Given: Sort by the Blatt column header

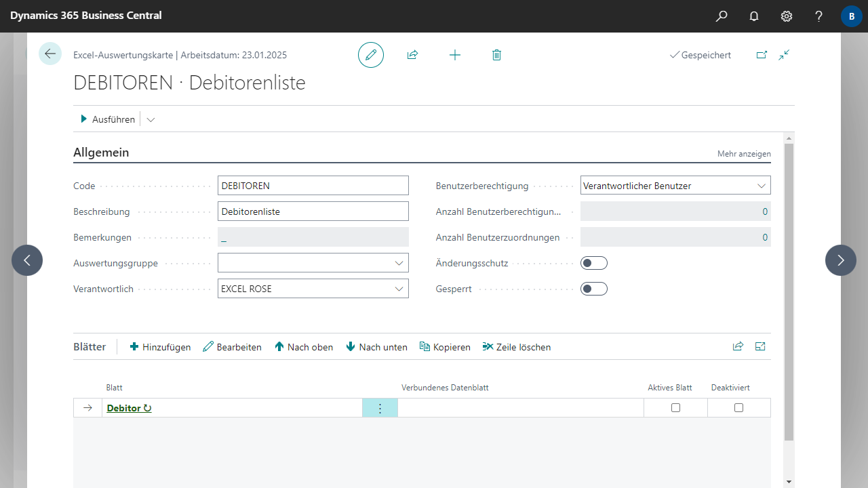Looking at the screenshot, I should 114,388.
